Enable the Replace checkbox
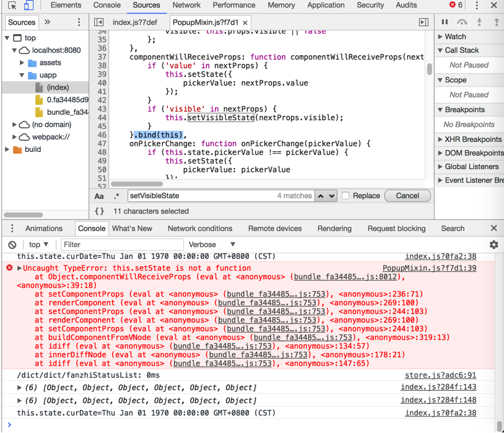Viewport: 504px width, 433px height. pyautogui.click(x=345, y=196)
